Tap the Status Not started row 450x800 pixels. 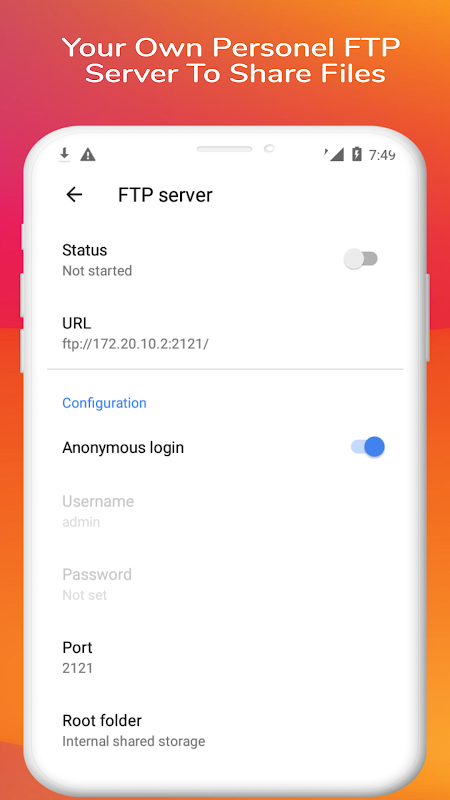click(225, 260)
